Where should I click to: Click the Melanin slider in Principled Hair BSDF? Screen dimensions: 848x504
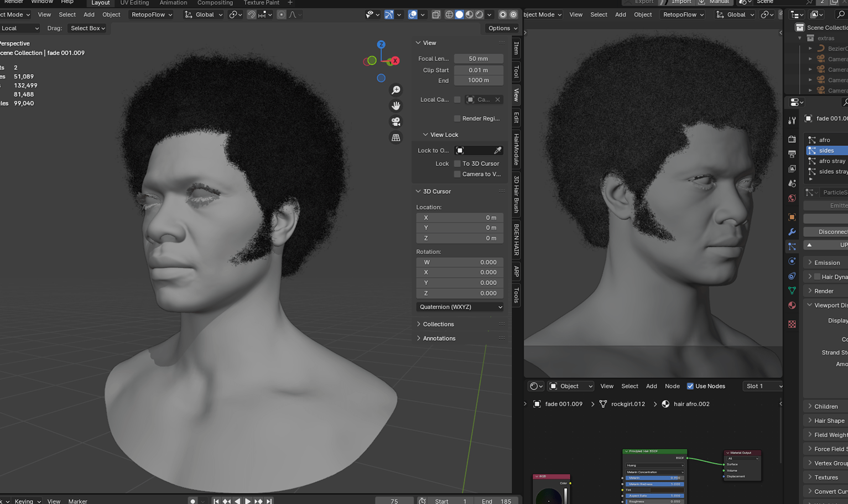click(654, 478)
